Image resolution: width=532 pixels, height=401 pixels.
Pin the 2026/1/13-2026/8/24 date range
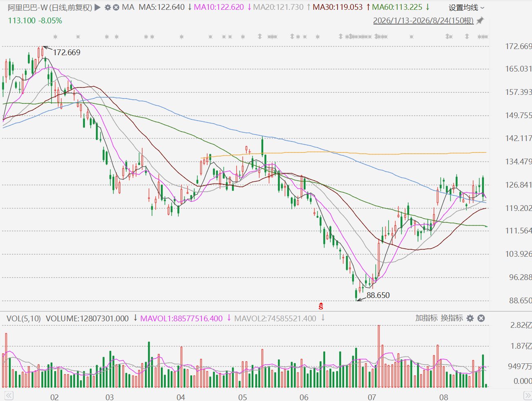[x=480, y=20]
